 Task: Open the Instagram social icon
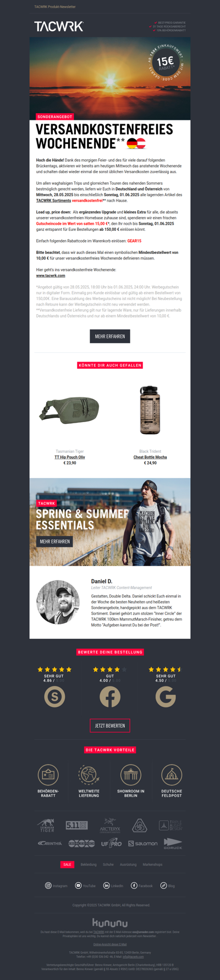[48, 885]
